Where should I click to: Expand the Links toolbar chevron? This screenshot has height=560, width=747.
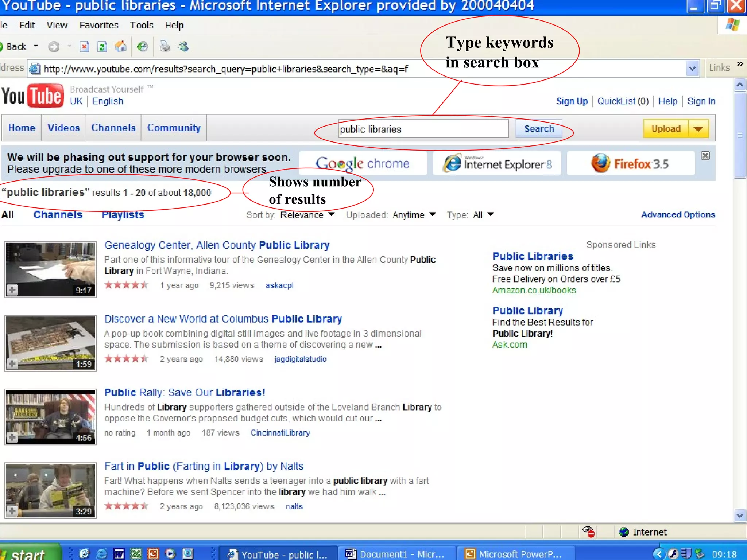740,64
